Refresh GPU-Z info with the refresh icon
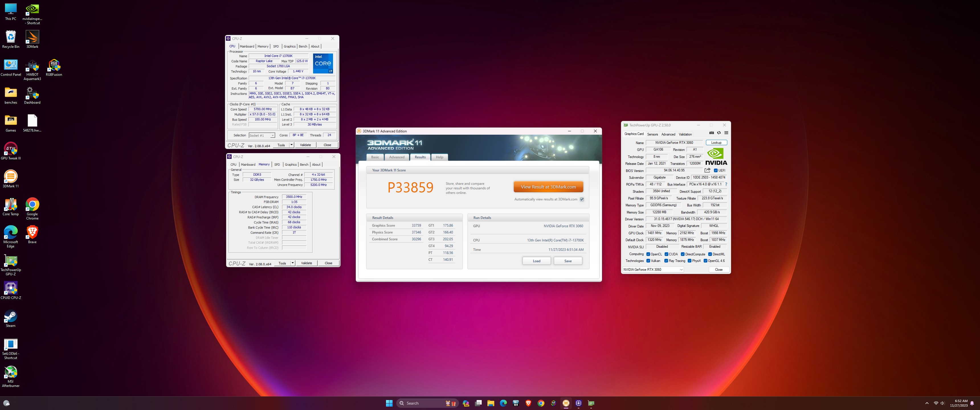 click(719, 133)
